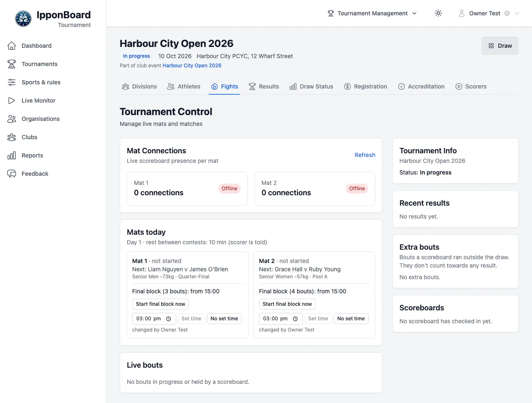Click the sliders icon for Sports & rules
The width and height of the screenshot is (532, 403).
tap(12, 82)
